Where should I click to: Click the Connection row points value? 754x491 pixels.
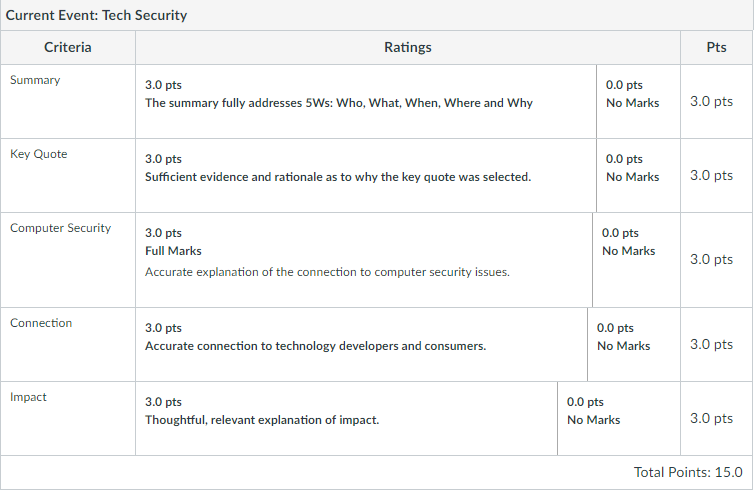point(712,344)
